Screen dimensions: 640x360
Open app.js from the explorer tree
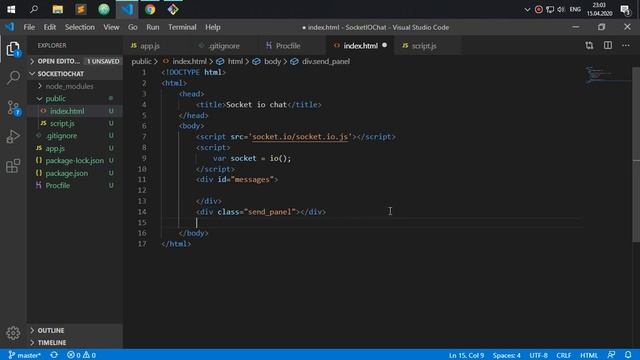75,148
